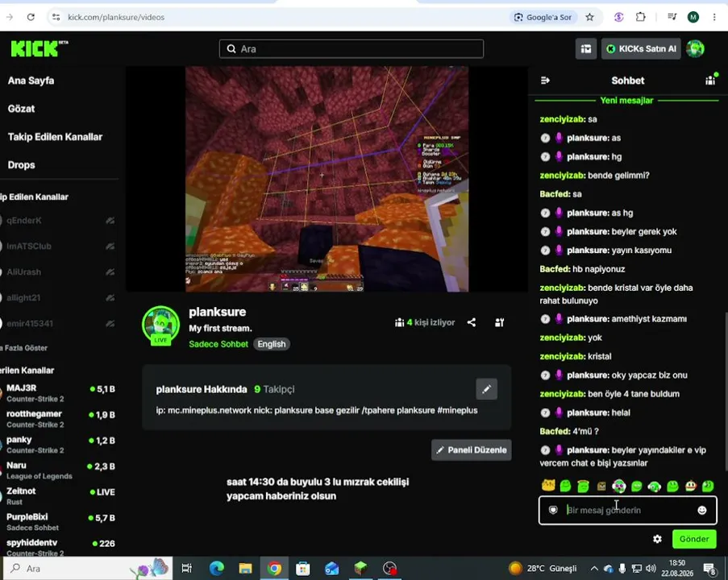Insert the green emote with pink sunglasses
Viewport: 728px width, 580px height.
coord(619,486)
